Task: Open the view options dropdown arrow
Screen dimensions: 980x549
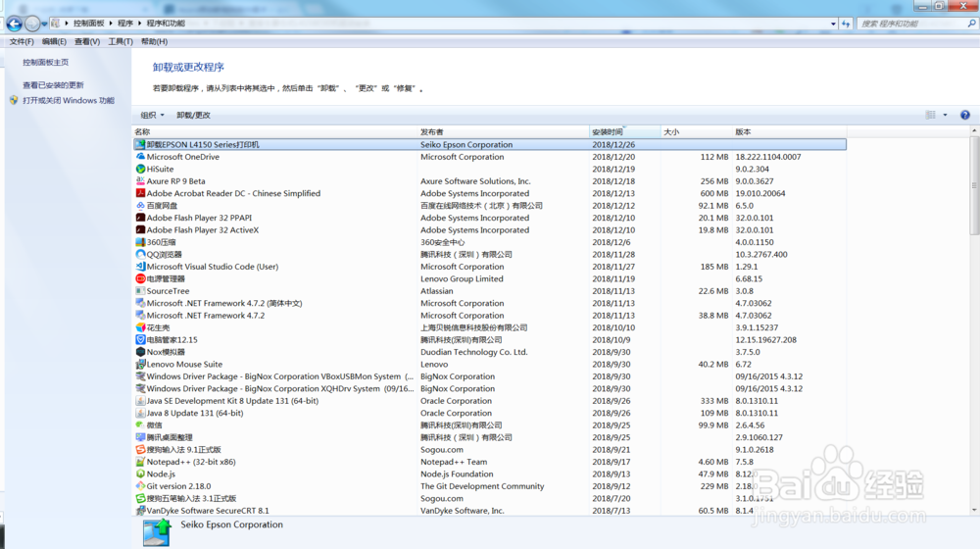Action: point(945,115)
